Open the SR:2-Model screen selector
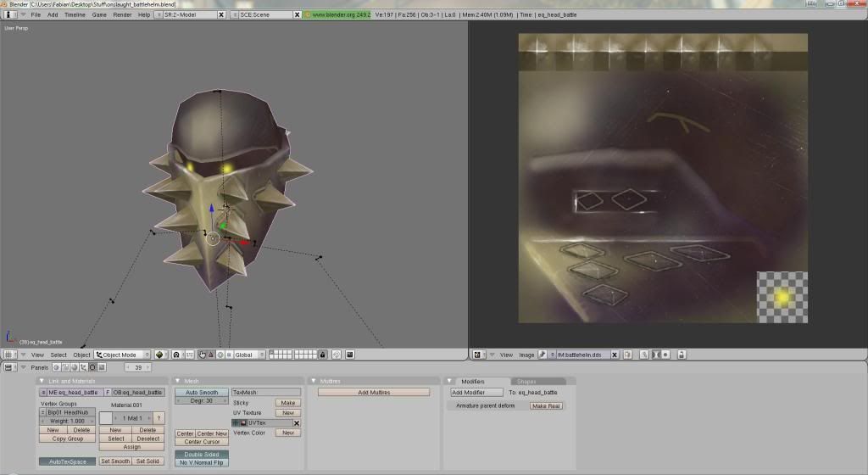 [x=191, y=14]
